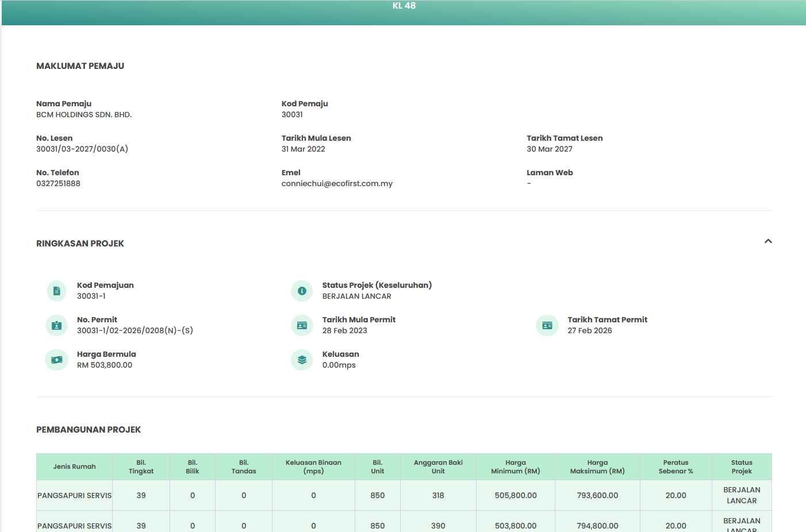This screenshot has width=806, height=532.
Task: Click the Kod Pemajuan document icon
Action: tap(56, 291)
